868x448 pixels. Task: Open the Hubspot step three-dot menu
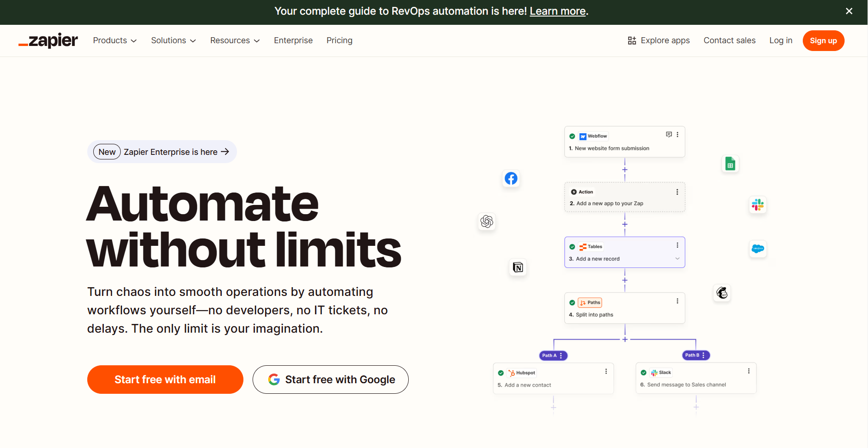[x=606, y=371]
